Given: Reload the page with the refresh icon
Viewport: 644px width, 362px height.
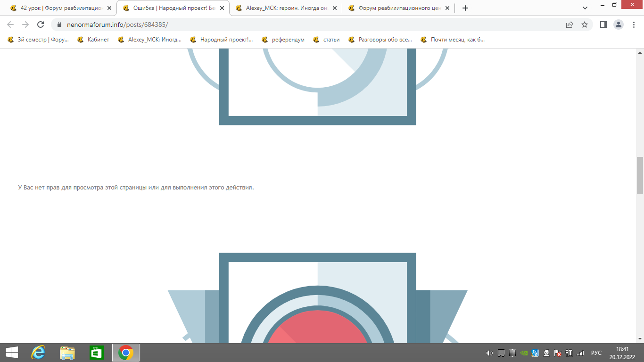Looking at the screenshot, I should point(41,25).
